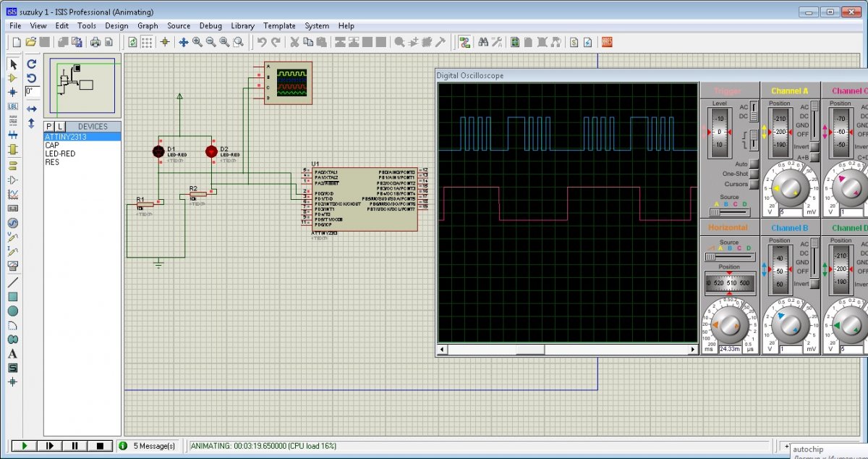
Task: Open the Library menu
Action: (x=242, y=25)
